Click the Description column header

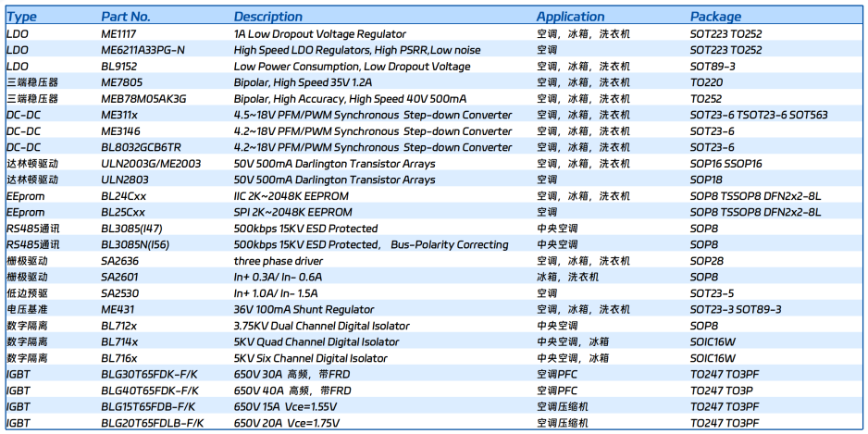pos(268,17)
